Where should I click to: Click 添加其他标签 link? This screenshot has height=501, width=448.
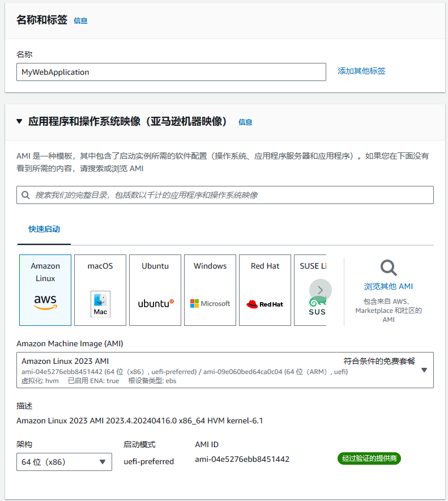click(361, 71)
